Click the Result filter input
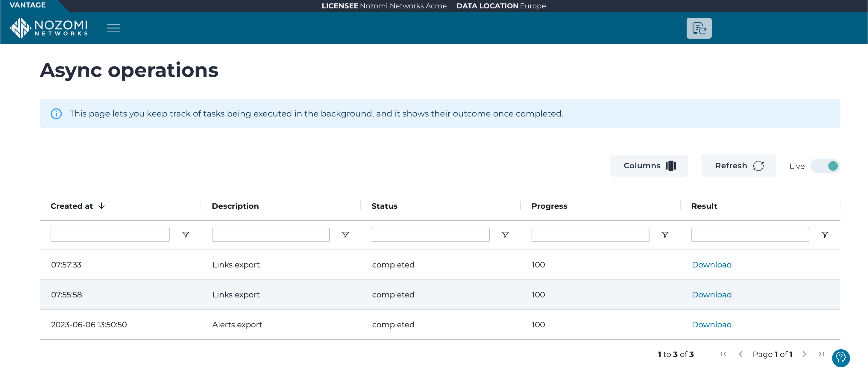 coord(750,235)
